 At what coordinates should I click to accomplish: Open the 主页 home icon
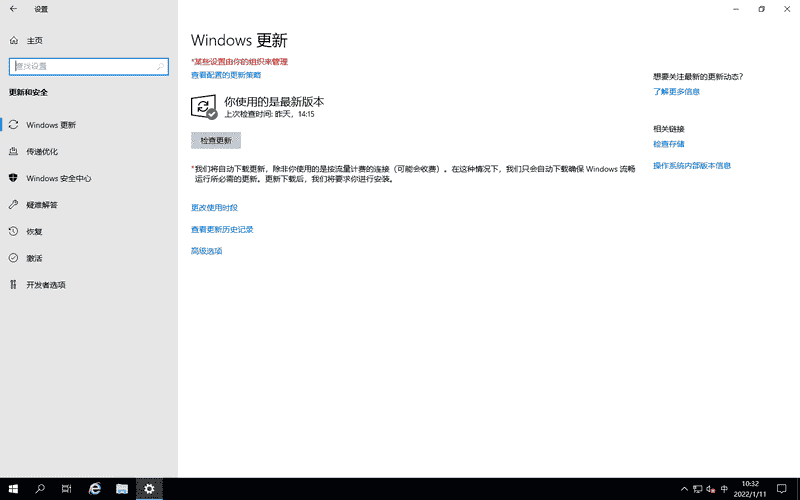click(x=14, y=40)
